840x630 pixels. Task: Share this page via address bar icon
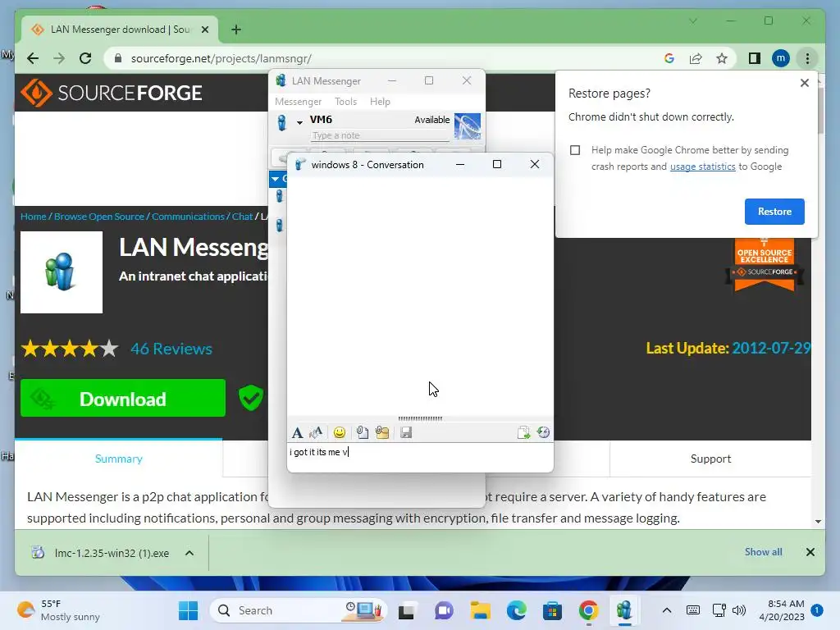[696, 58]
